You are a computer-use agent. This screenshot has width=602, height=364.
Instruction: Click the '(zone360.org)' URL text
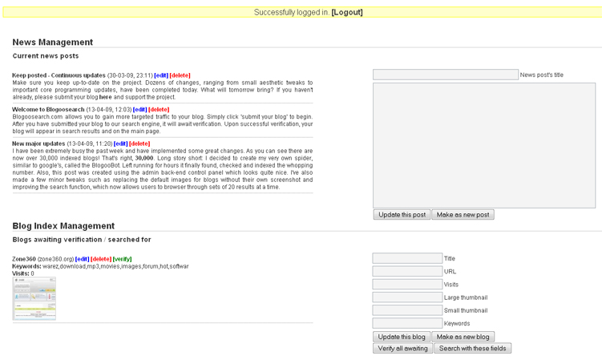tap(55, 259)
